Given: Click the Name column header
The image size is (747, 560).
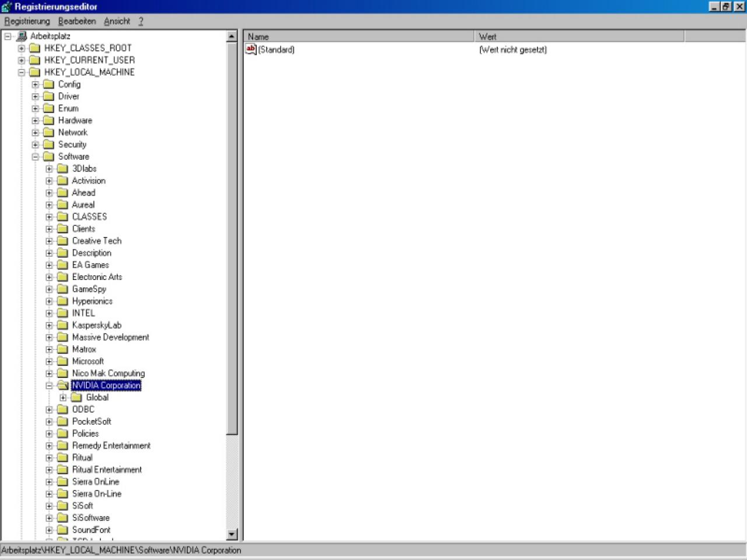Looking at the screenshot, I should coord(359,36).
